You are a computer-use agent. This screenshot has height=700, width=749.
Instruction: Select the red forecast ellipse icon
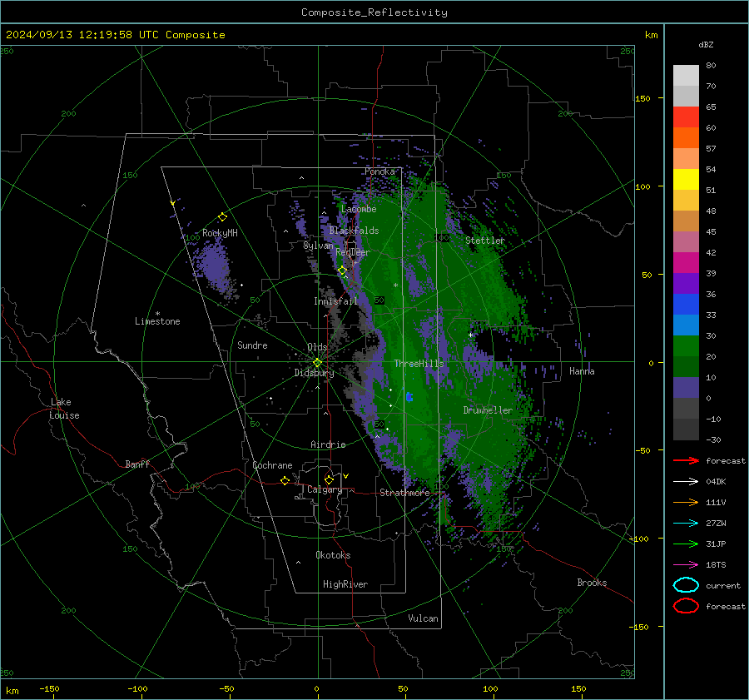686,606
